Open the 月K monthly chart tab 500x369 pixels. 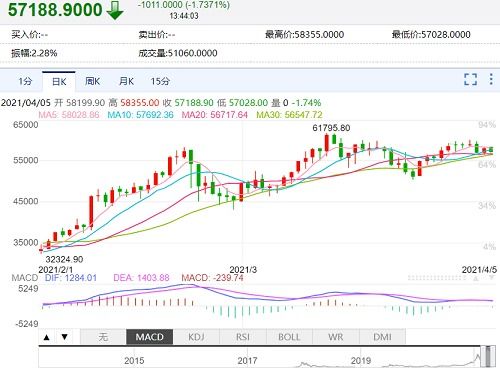tap(126, 81)
